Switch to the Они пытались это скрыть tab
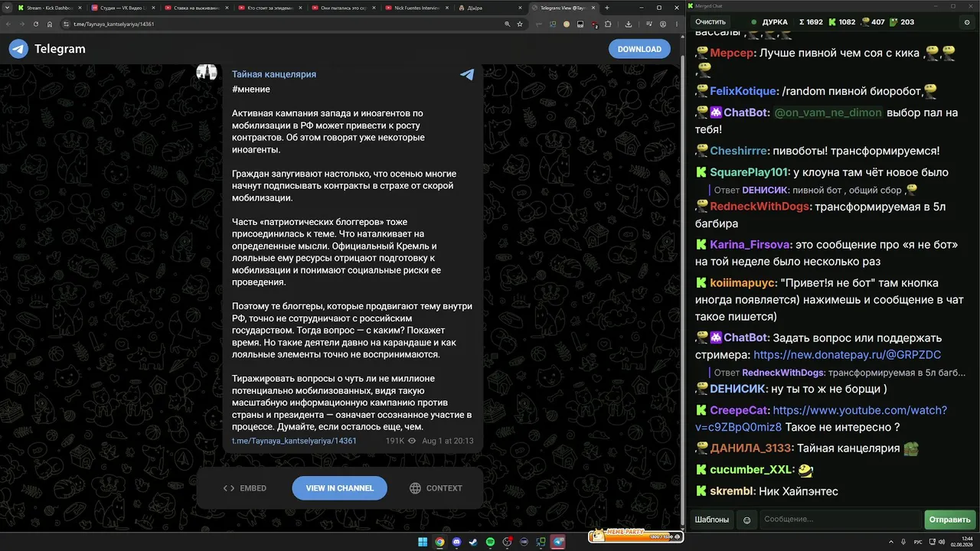This screenshot has height=551, width=980. point(345,8)
